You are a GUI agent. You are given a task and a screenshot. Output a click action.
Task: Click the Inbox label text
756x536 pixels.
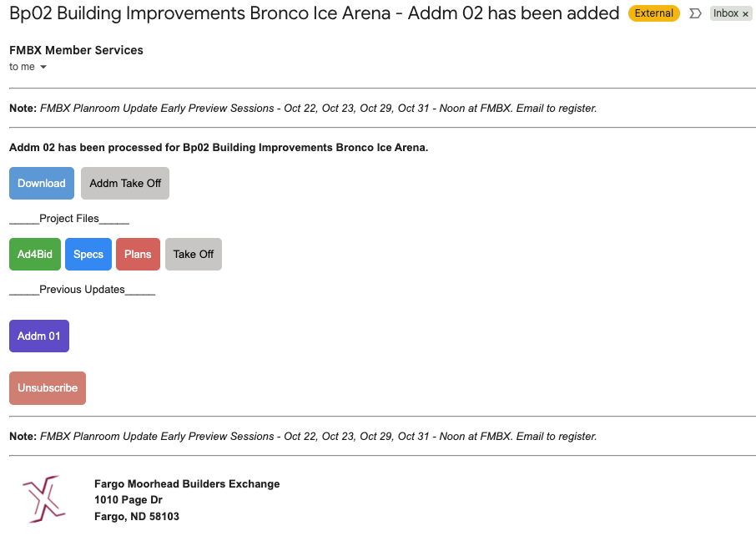coord(725,13)
